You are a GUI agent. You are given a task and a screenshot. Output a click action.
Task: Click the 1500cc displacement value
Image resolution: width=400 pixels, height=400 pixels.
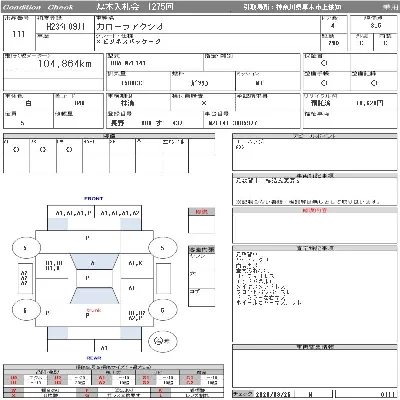(x=132, y=83)
